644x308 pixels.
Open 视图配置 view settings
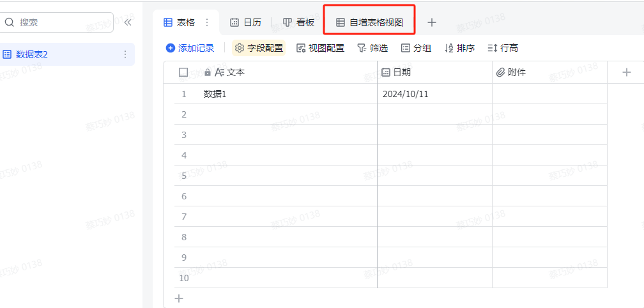[320, 48]
